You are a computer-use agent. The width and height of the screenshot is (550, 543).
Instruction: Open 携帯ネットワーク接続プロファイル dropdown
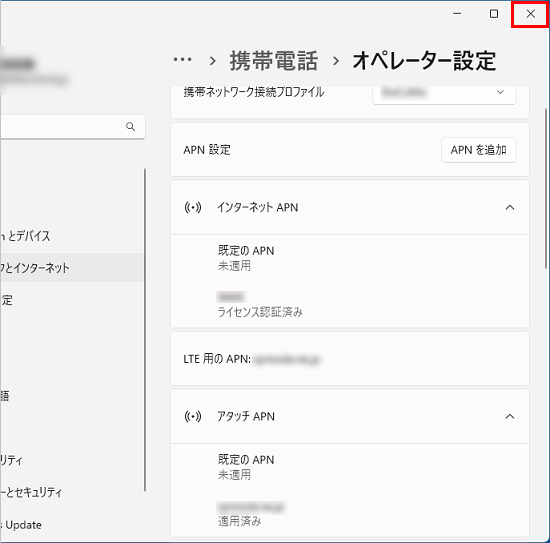[x=444, y=93]
